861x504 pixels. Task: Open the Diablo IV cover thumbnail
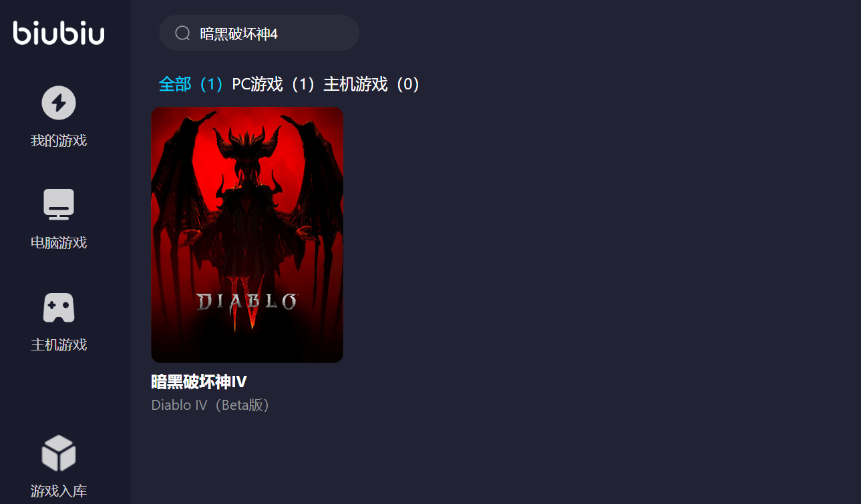point(247,235)
